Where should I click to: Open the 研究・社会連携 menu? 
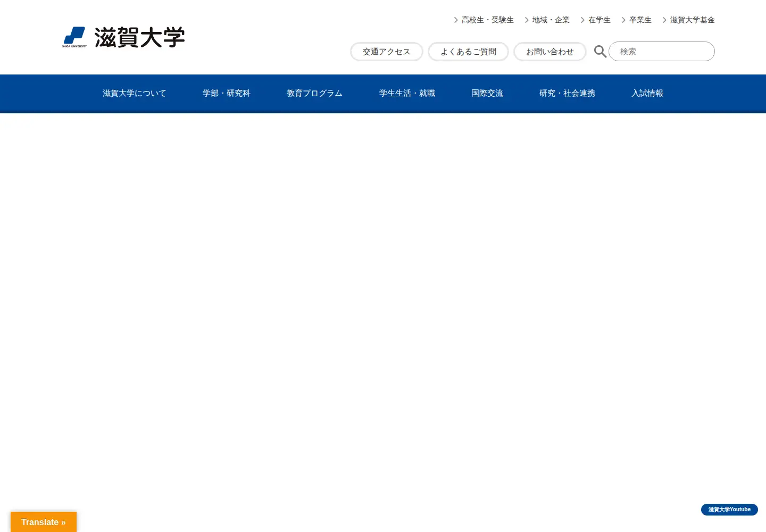[x=567, y=93]
